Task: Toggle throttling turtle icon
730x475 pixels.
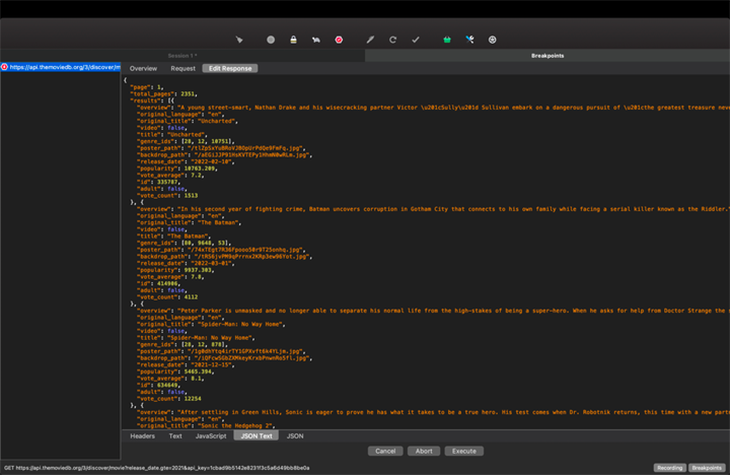Action: point(316,40)
